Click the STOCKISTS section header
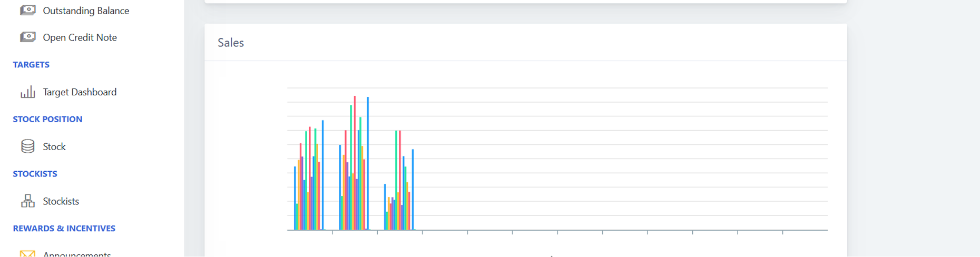This screenshot has width=980, height=257. pos(35,174)
